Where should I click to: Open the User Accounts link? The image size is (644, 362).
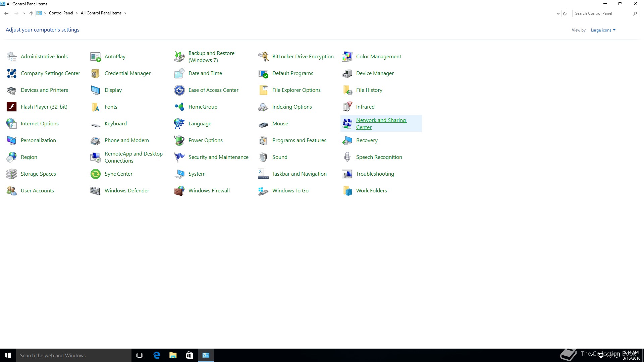(37, 191)
